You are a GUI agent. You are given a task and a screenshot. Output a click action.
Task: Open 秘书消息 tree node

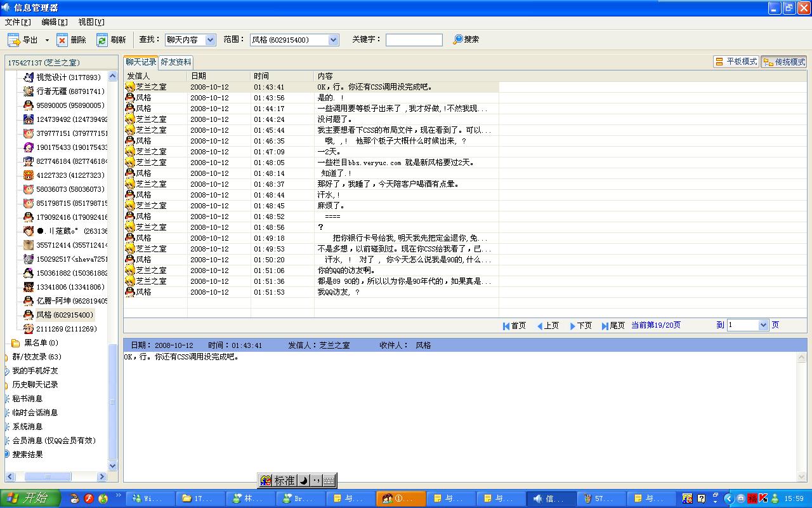tap(27, 399)
